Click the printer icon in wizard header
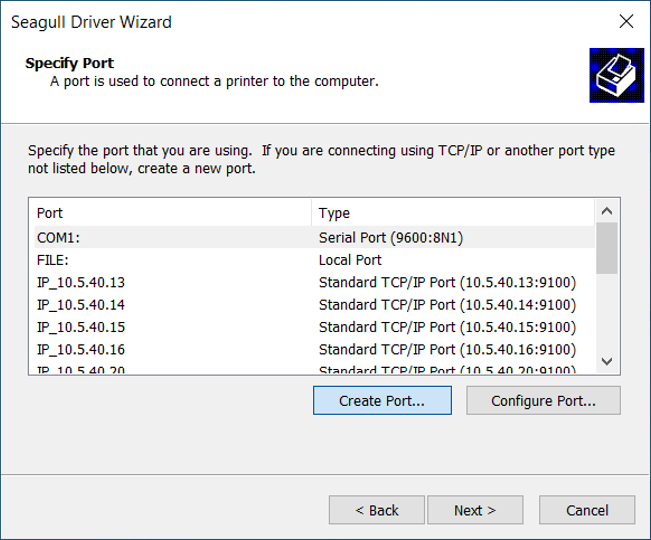Screen dimensions: 651x540 click(x=617, y=75)
